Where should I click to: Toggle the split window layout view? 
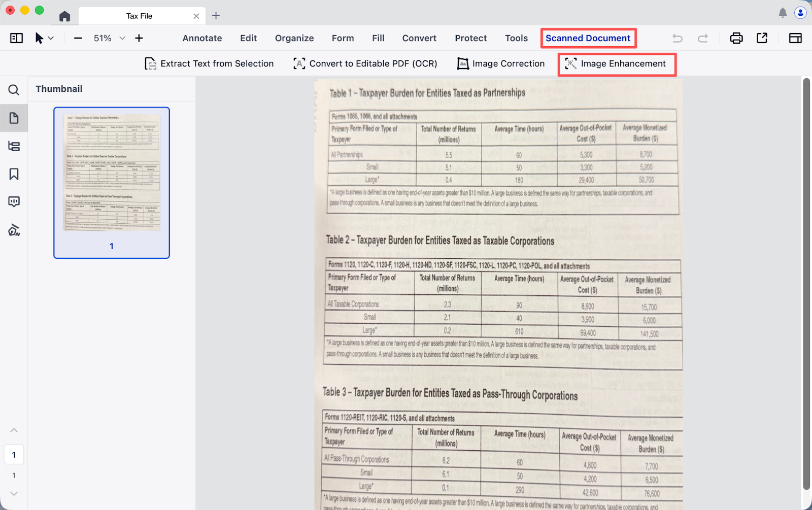[795, 38]
